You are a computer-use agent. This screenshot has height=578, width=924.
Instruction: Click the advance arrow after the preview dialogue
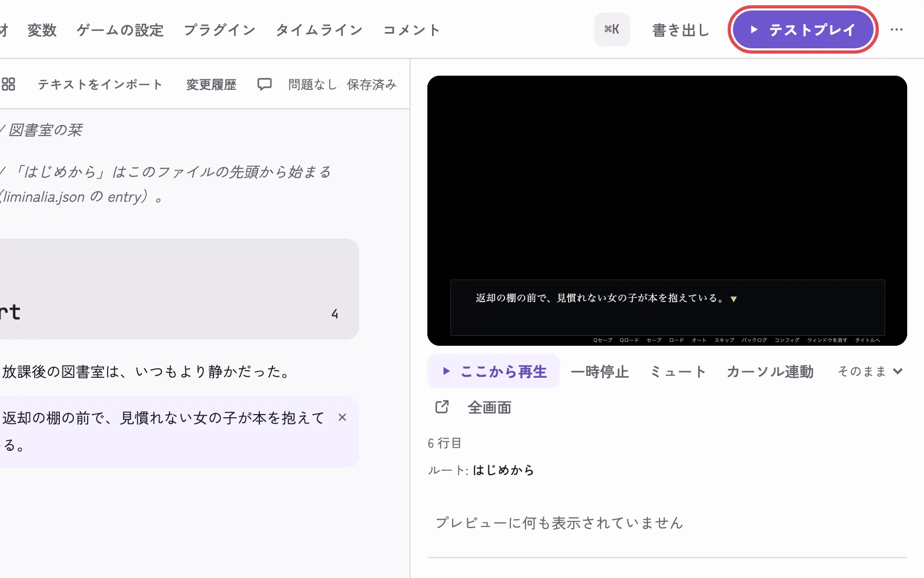[734, 299]
